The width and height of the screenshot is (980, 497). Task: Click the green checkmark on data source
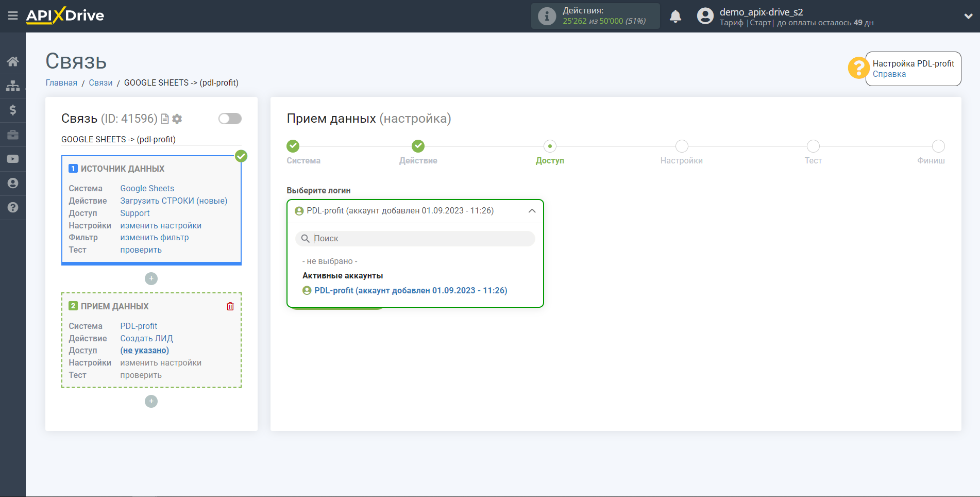pyautogui.click(x=241, y=156)
